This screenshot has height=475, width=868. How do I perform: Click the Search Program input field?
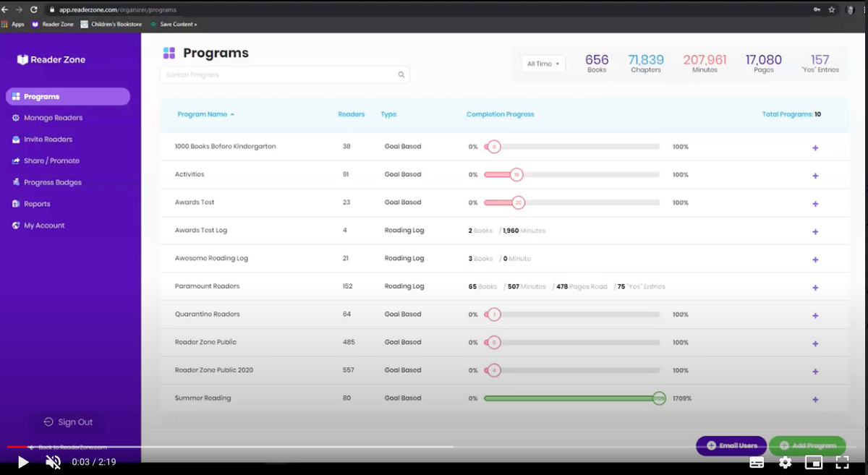tap(284, 74)
